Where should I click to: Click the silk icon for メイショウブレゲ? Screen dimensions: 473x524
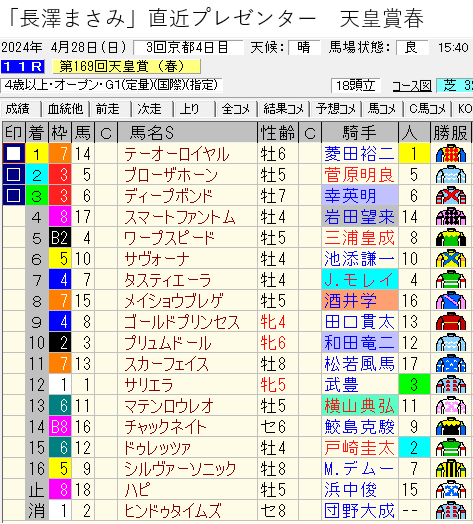[x=451, y=301]
